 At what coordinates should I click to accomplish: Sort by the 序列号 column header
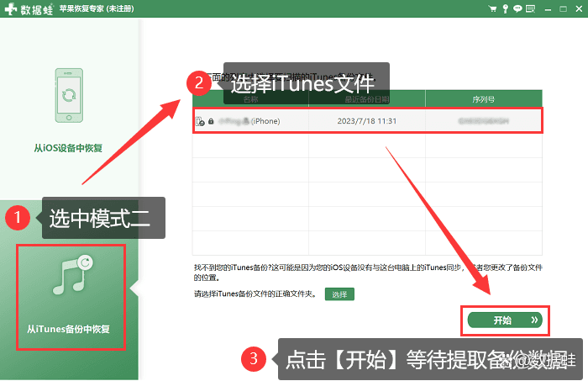pyautogui.click(x=484, y=99)
